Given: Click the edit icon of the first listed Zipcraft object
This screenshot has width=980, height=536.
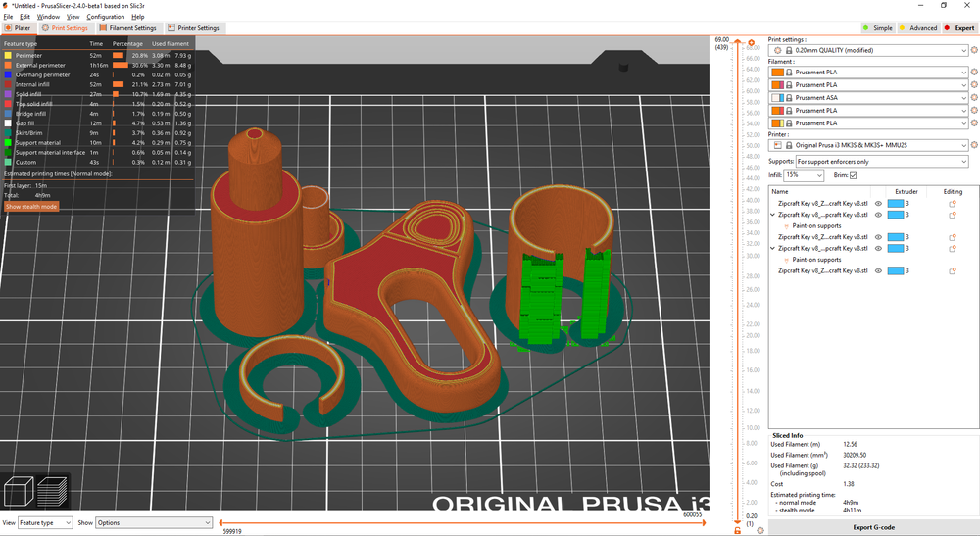Looking at the screenshot, I should tap(953, 204).
